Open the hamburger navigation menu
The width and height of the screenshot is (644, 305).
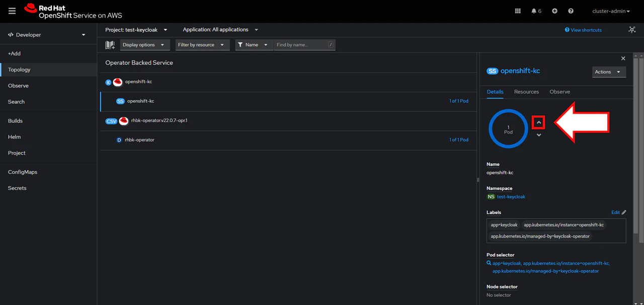click(12, 11)
